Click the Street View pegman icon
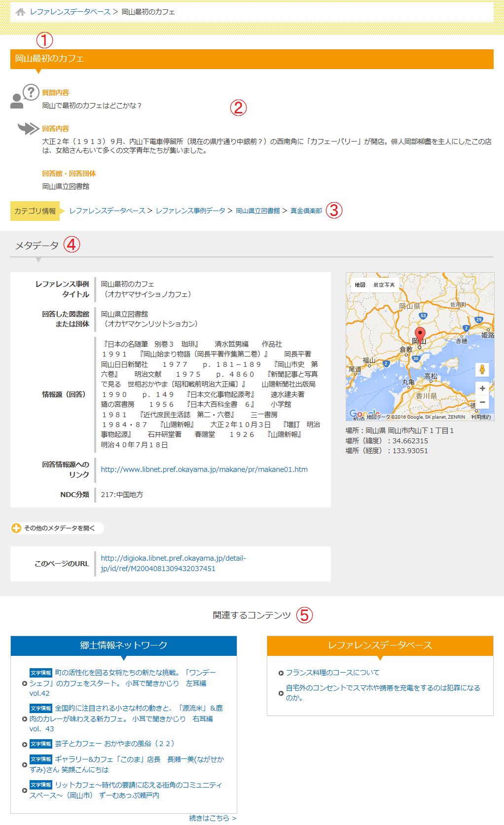The image size is (504, 825). [x=482, y=369]
